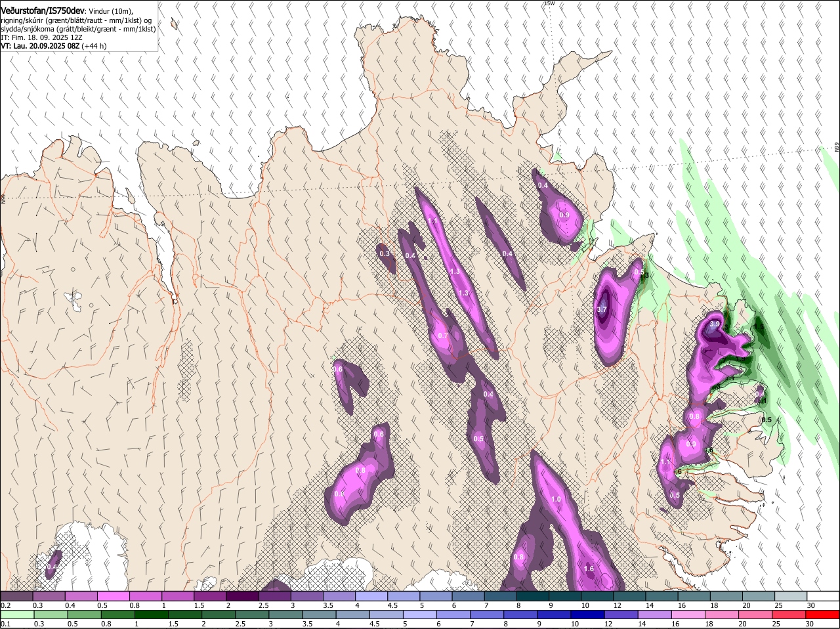Pick the pure red 30 swatch in lower legend
Screen dimensions: 840x629
(822, 615)
